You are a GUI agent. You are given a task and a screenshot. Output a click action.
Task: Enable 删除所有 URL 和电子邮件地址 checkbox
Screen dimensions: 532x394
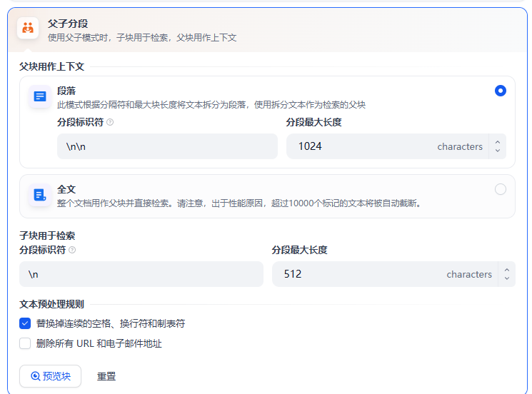pos(25,343)
